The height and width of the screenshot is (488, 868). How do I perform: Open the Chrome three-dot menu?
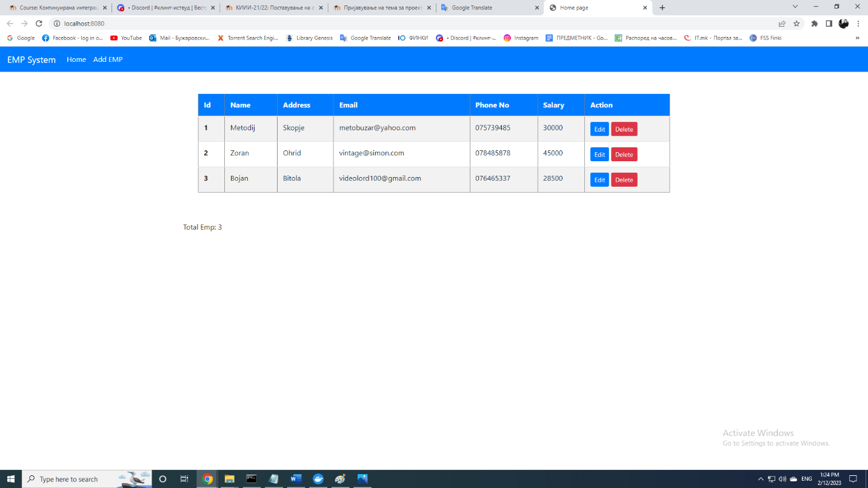tap(859, 24)
